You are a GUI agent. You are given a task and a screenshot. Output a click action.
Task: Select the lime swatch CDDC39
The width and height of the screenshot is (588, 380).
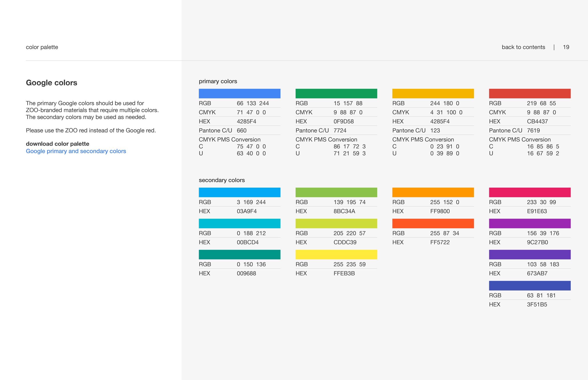(336, 223)
